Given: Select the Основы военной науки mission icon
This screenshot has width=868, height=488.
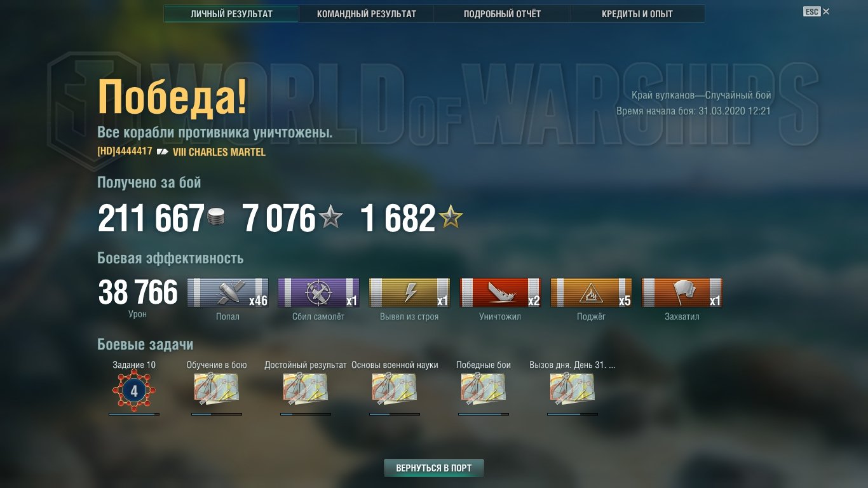Looking at the screenshot, I should [395, 389].
